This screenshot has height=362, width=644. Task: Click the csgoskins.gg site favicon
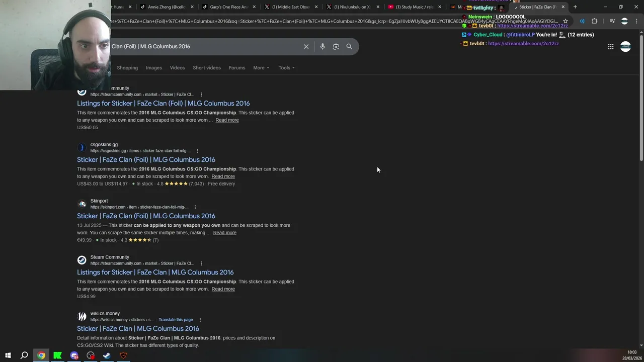coord(82,147)
